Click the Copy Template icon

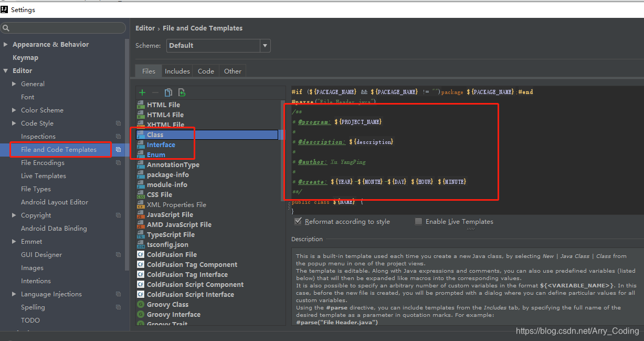point(168,92)
